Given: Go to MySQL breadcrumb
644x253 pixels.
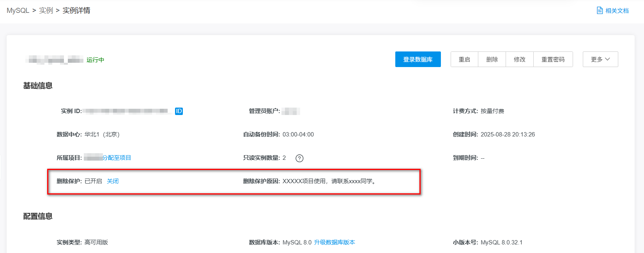Looking at the screenshot, I should coord(18,11).
